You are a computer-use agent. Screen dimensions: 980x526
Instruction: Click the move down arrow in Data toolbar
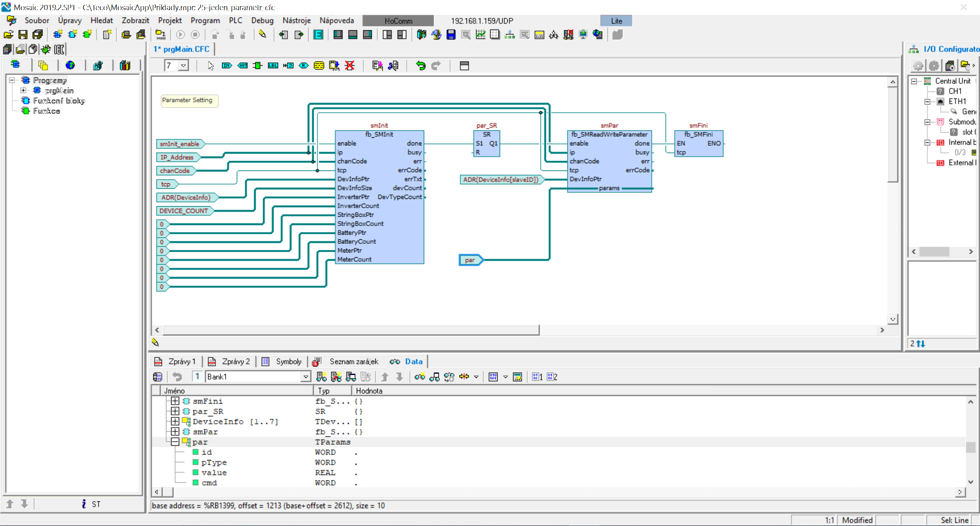(x=400, y=377)
